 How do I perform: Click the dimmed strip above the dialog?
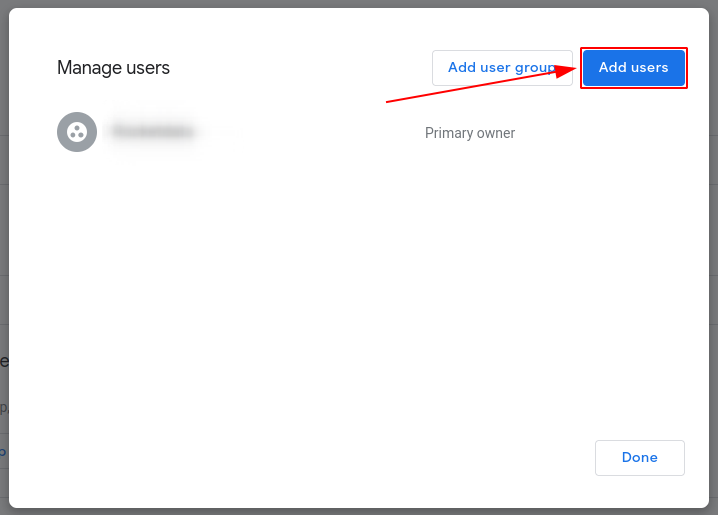[x=360, y=3]
